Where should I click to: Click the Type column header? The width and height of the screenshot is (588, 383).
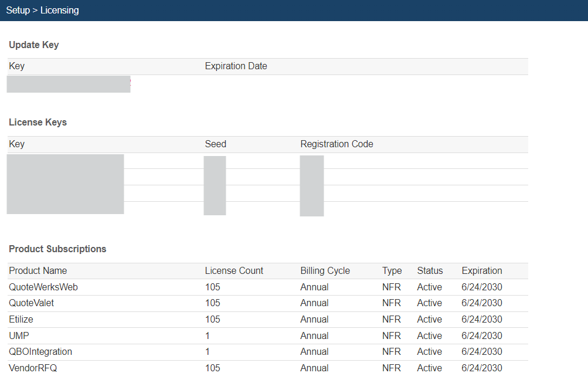pyautogui.click(x=392, y=271)
